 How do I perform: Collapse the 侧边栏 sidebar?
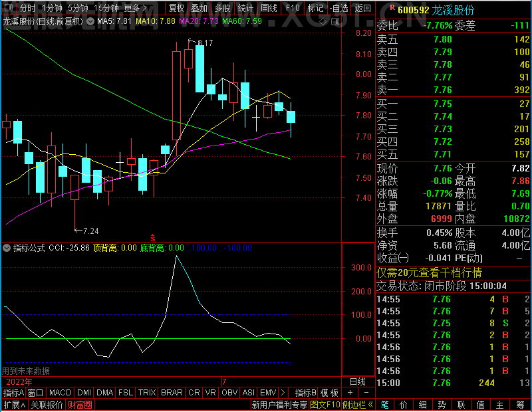358,405
